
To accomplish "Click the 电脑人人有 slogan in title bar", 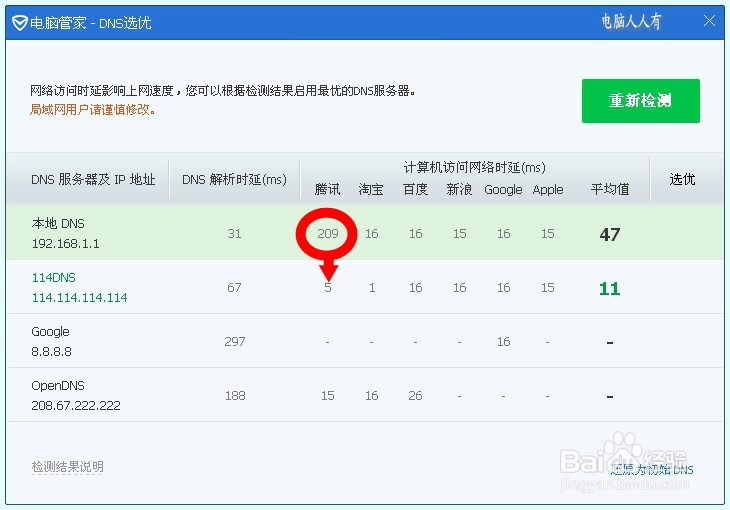I will click(x=631, y=21).
